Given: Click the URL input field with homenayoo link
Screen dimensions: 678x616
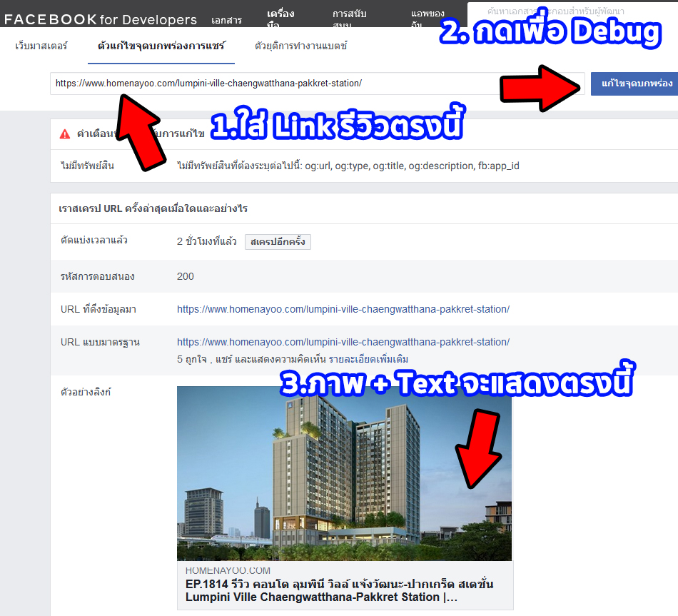Looking at the screenshot, I should click(x=318, y=83).
